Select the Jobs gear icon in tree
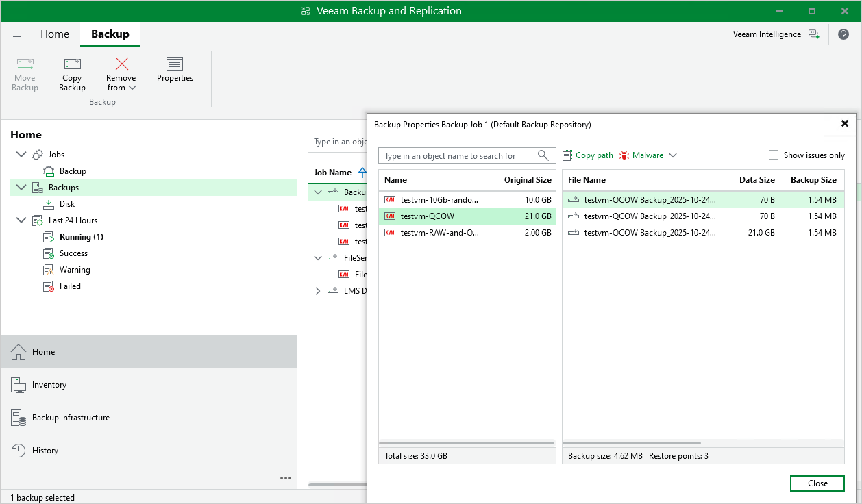862x504 pixels. pos(38,155)
